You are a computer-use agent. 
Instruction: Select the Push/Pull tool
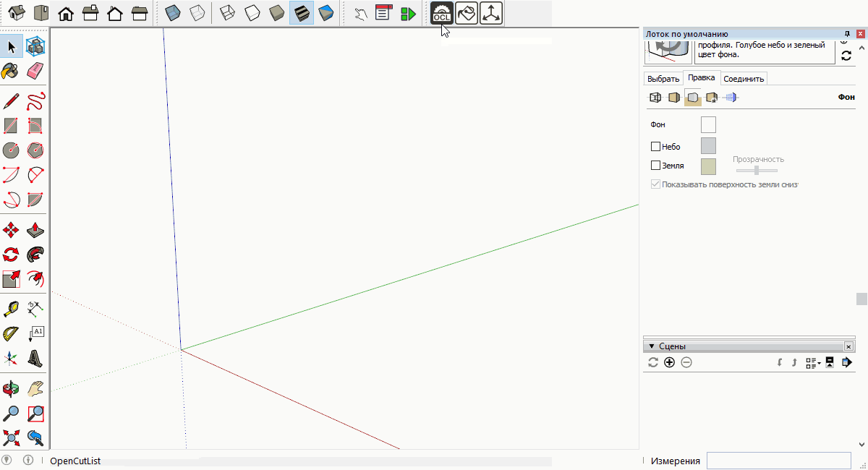tap(35, 230)
